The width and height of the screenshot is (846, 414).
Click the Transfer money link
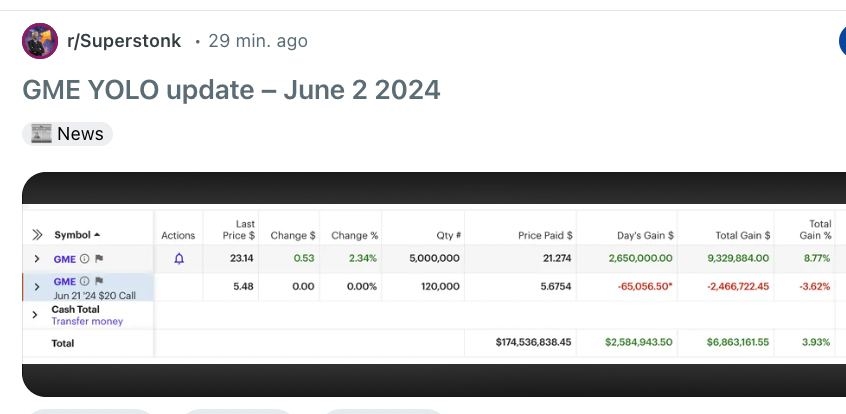(x=87, y=322)
